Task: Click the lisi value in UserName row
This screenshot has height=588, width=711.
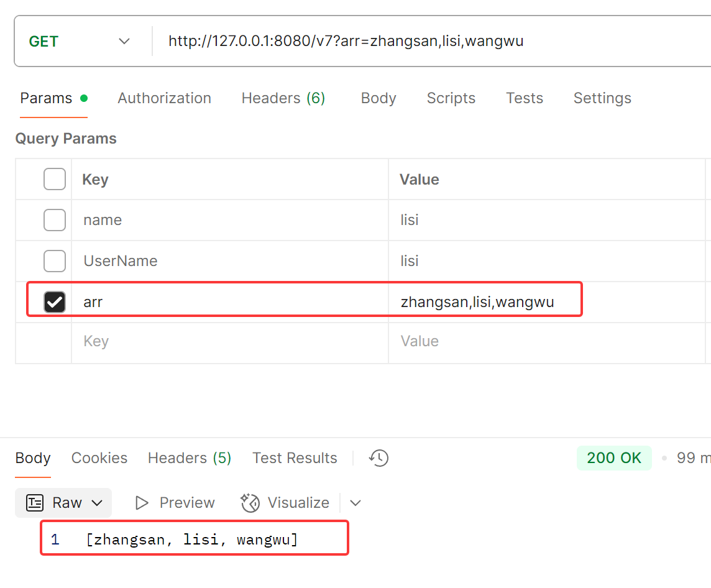Action: click(x=546, y=260)
